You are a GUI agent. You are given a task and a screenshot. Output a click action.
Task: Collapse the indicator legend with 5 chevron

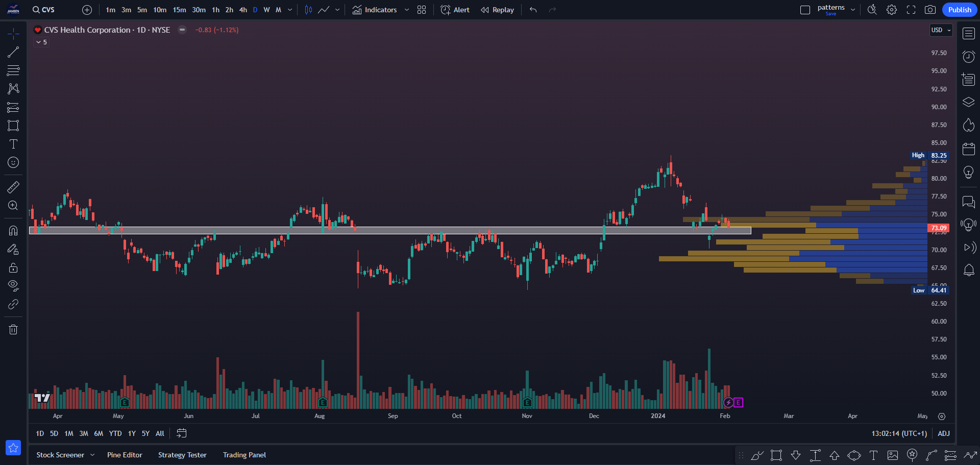tap(41, 42)
